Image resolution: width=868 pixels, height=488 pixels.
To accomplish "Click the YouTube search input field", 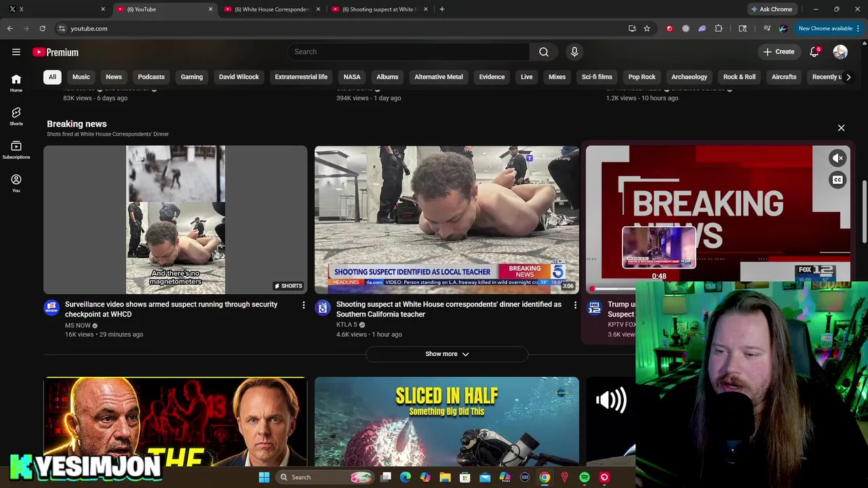I will click(408, 52).
